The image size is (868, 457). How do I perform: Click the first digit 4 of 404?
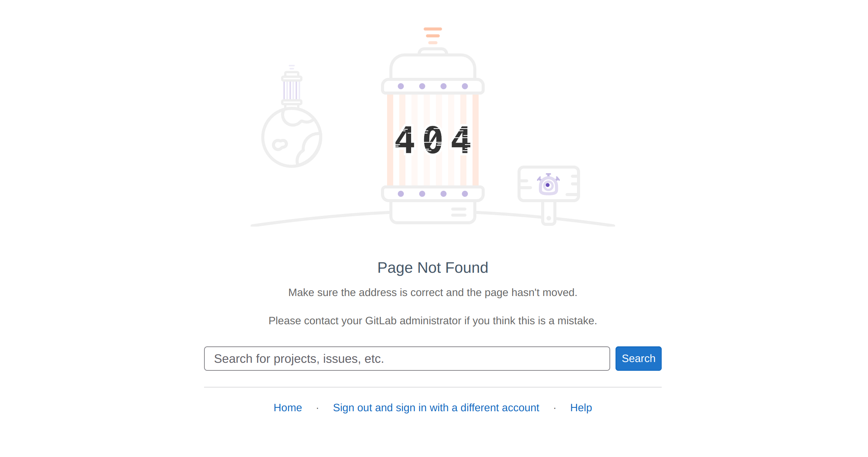[405, 140]
